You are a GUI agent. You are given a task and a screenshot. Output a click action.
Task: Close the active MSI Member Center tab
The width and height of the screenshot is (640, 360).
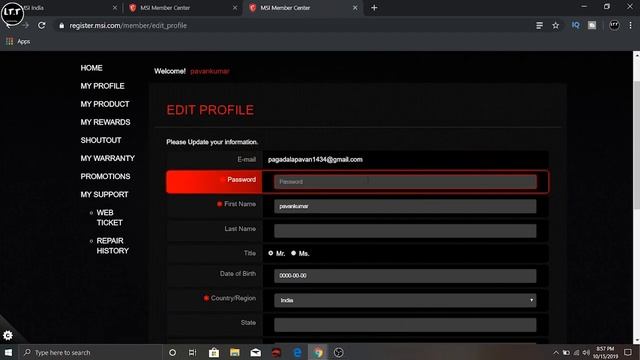[x=355, y=8]
